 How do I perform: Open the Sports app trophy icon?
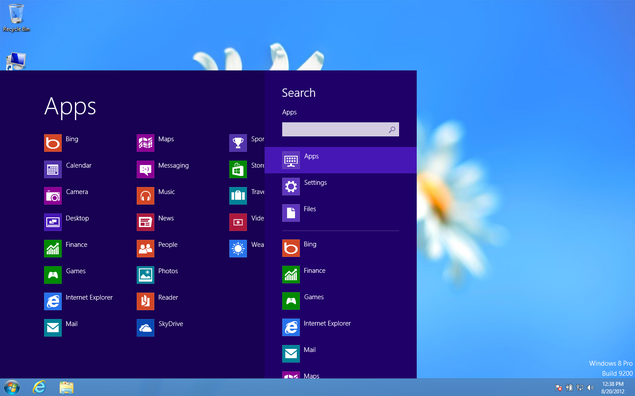[x=238, y=143]
